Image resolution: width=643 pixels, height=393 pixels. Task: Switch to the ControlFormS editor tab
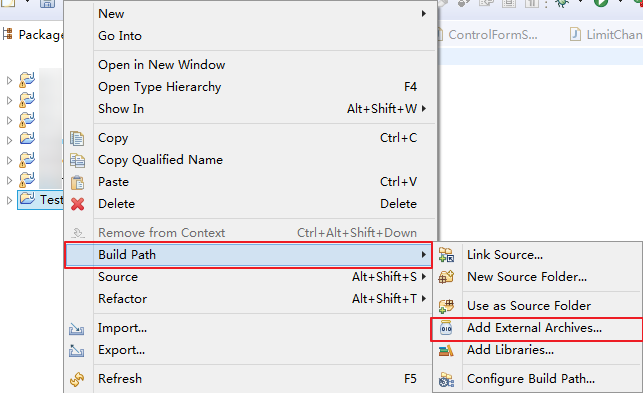487,35
